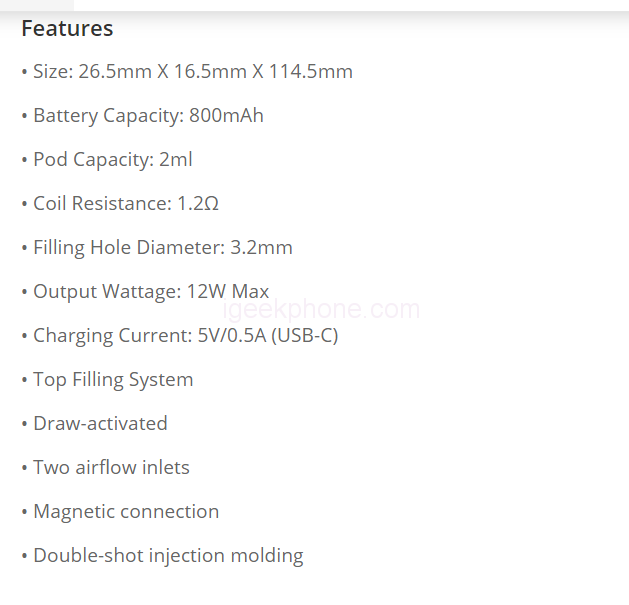Viewport: 629px width, 605px height.
Task: Click the Features heading
Action: click(x=67, y=28)
